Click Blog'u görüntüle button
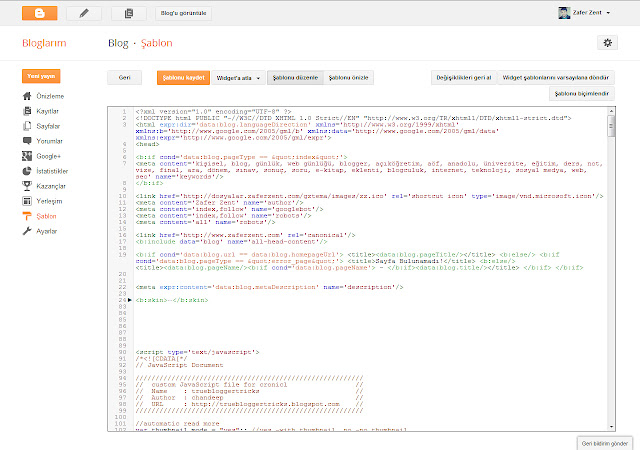Viewport: 640px width, 450px height. coord(183,13)
